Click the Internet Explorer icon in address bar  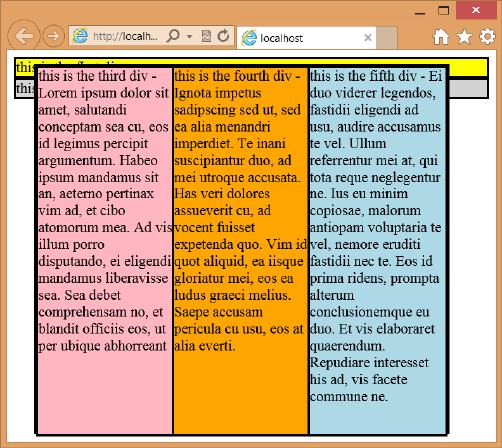click(80, 35)
